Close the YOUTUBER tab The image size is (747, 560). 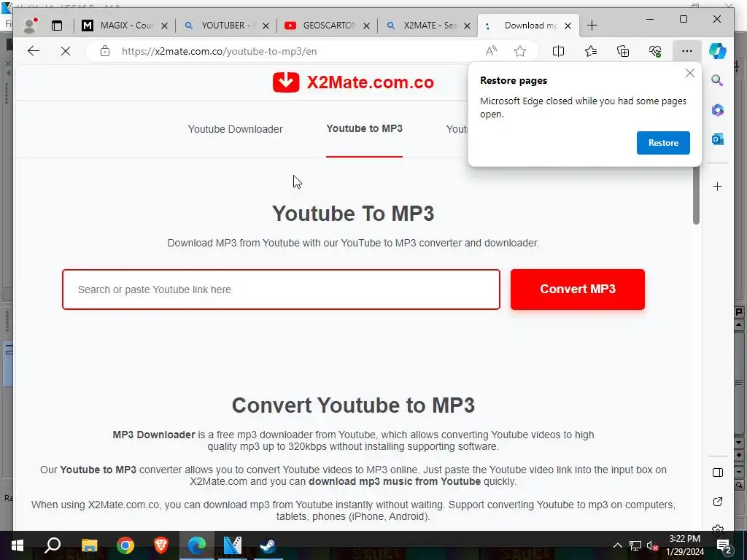coord(266,26)
